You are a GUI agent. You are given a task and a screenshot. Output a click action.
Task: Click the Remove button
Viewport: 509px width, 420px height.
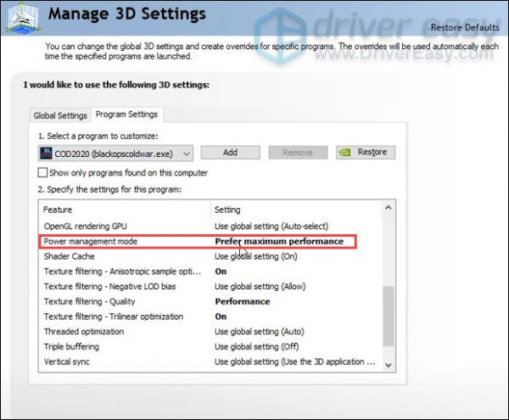298,152
